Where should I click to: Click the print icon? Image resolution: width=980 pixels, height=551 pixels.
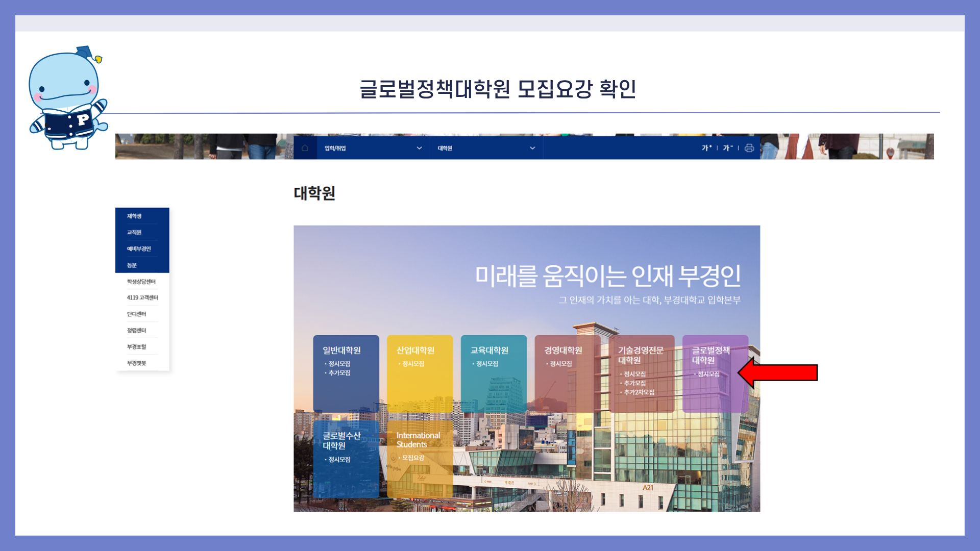749,148
